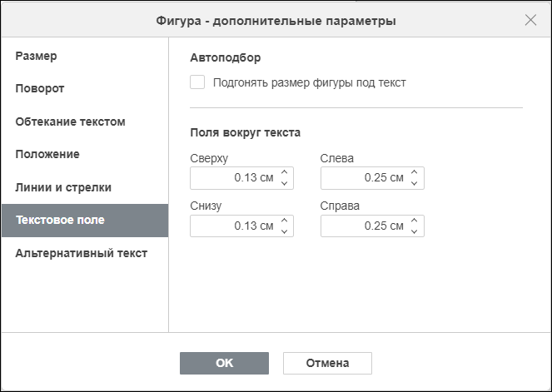The height and width of the screenshot is (392, 552).
Task: Increase the Снизу margin value
Action: (285, 221)
